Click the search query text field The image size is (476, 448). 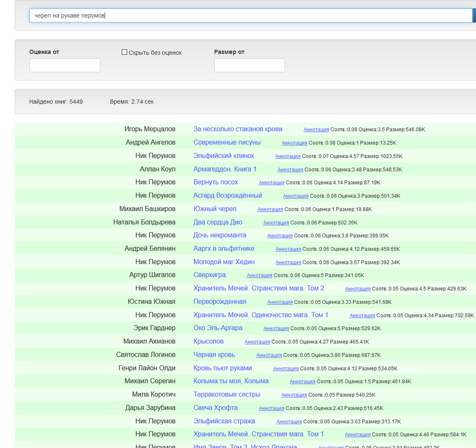click(x=250, y=16)
